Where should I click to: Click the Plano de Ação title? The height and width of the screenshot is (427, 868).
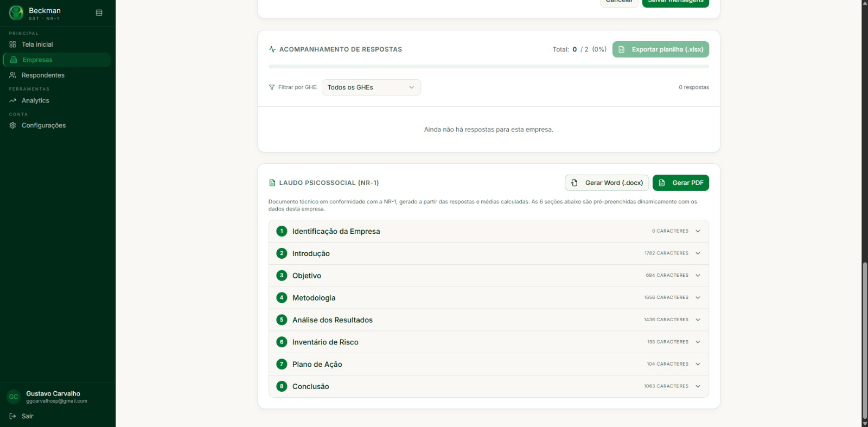(317, 365)
